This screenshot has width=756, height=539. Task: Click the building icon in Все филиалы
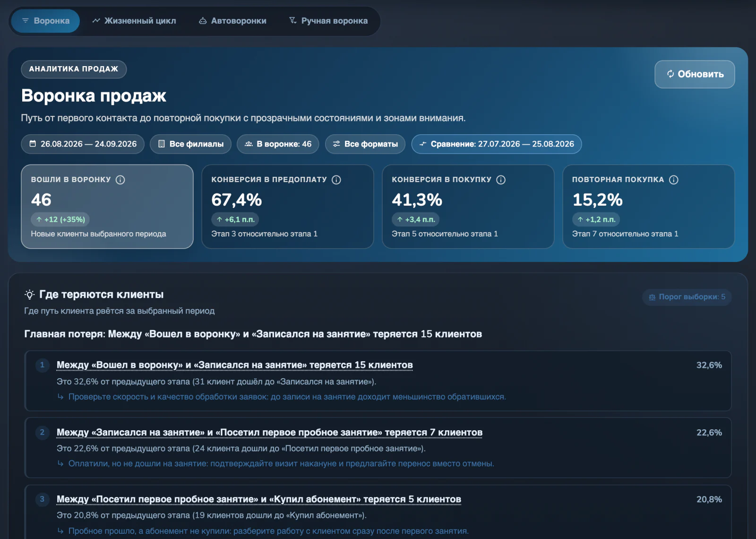click(x=162, y=144)
